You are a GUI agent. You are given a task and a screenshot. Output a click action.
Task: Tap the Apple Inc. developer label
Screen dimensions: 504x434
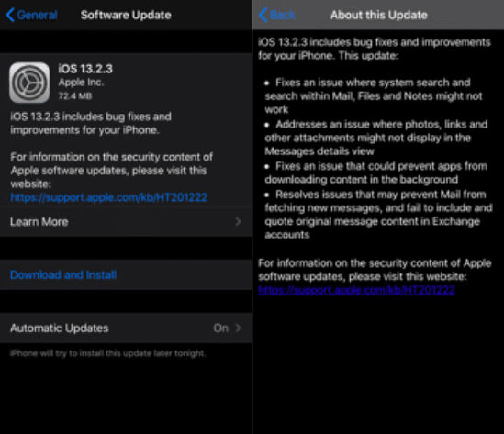point(81,83)
